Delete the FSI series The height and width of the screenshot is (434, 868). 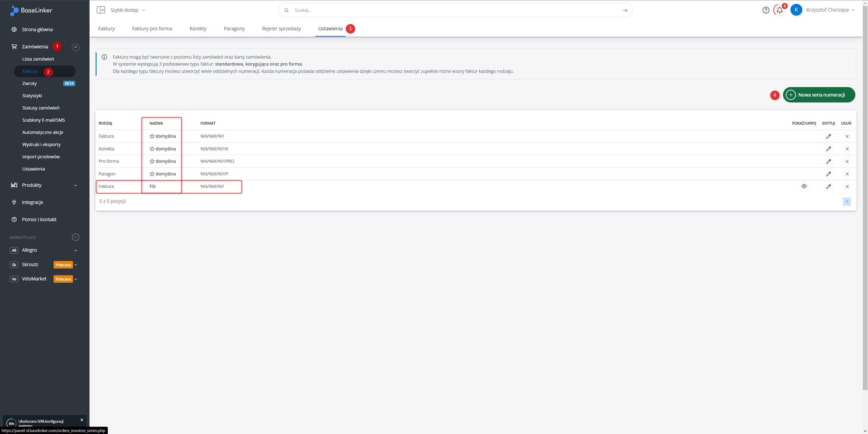pyautogui.click(x=847, y=187)
